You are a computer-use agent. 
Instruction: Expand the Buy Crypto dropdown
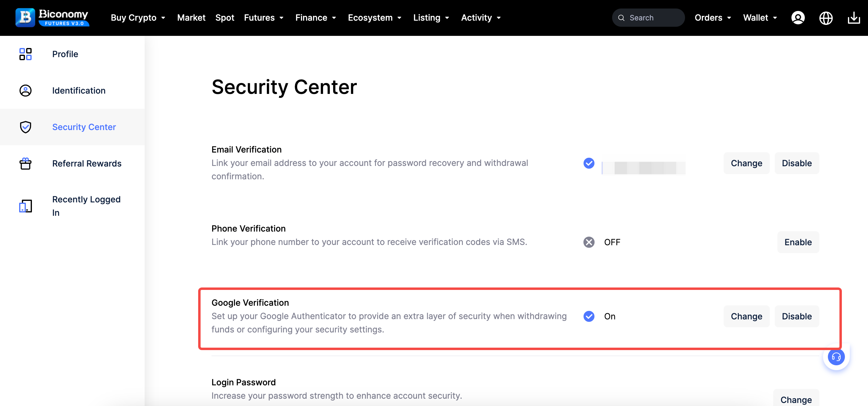coord(138,18)
